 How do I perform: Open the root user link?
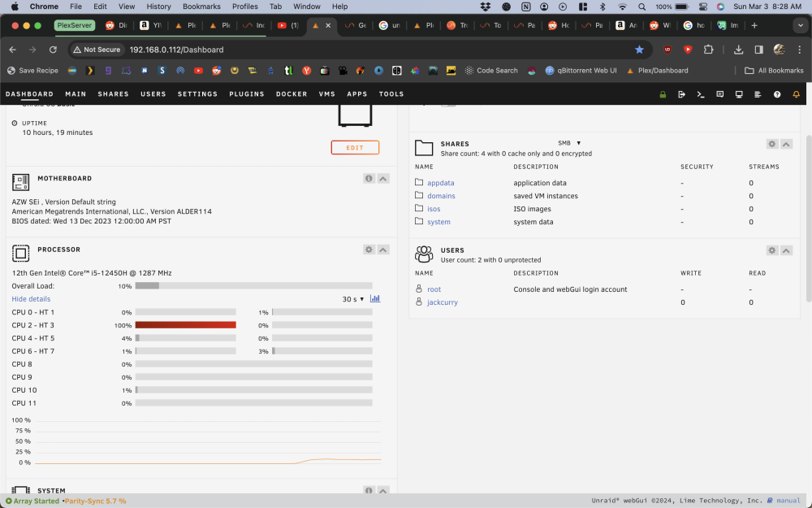pyautogui.click(x=434, y=289)
